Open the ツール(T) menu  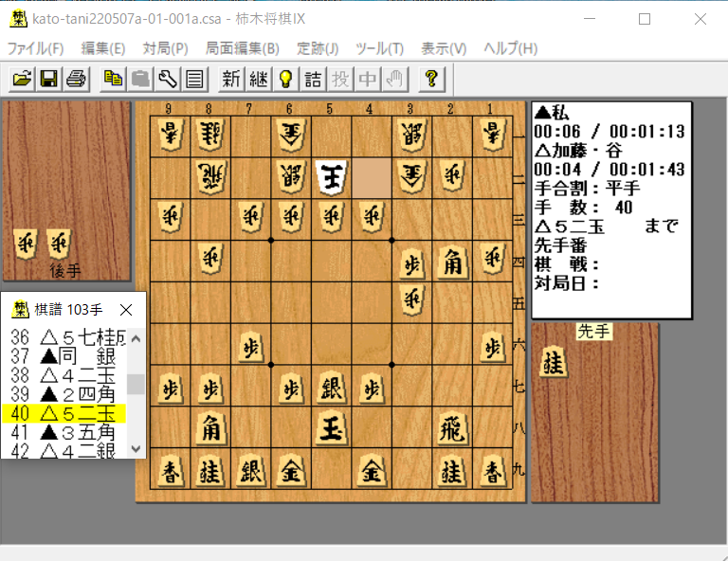(380, 48)
